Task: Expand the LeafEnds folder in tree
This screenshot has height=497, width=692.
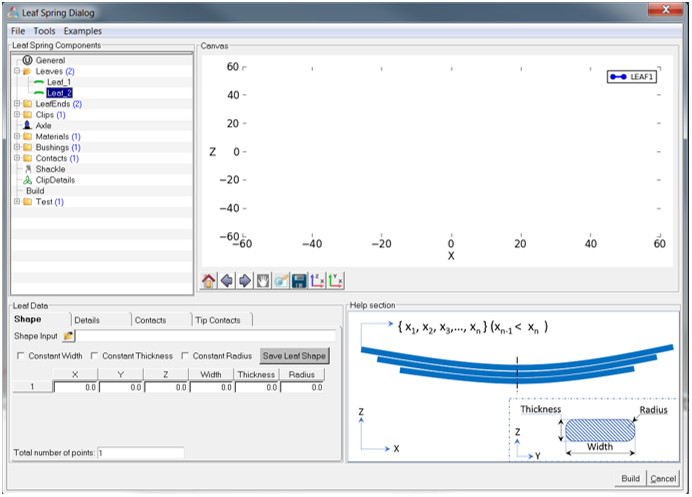Action: [17, 104]
